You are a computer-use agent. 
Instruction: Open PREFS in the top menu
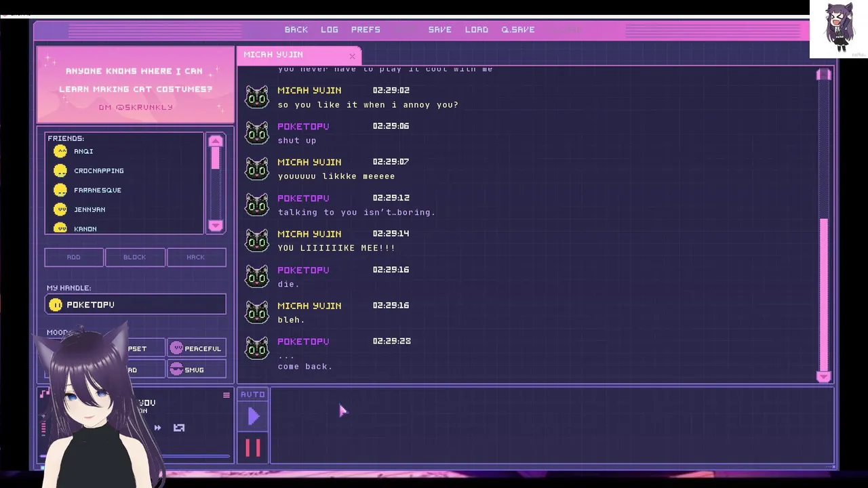[x=366, y=30]
